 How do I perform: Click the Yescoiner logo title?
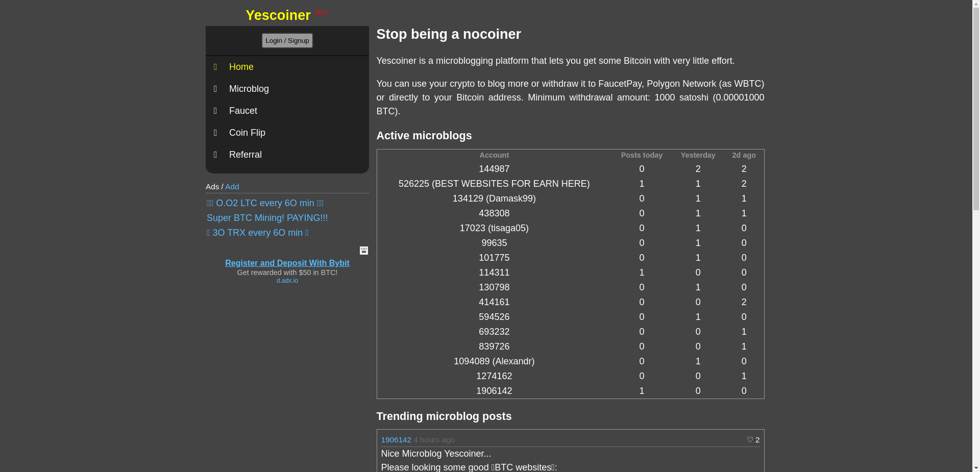(278, 15)
